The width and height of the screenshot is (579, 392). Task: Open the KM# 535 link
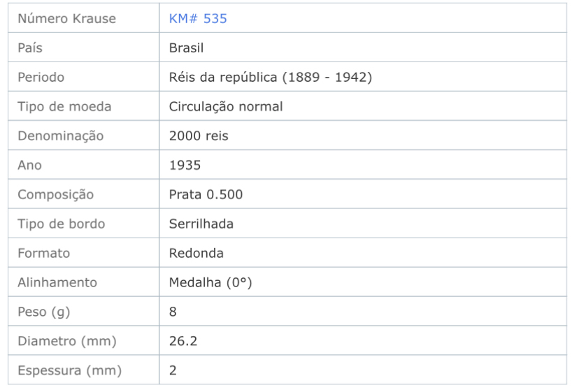(198, 18)
